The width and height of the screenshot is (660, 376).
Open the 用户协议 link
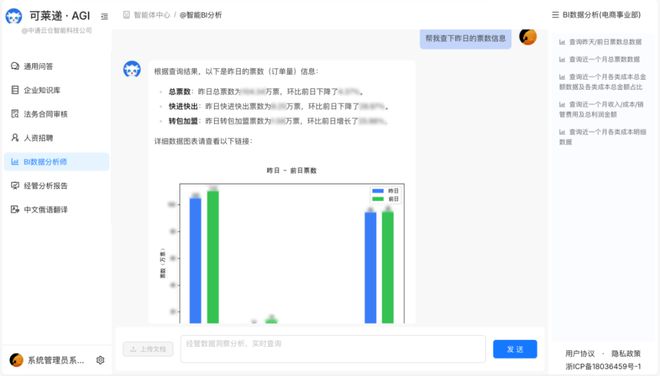coord(580,354)
